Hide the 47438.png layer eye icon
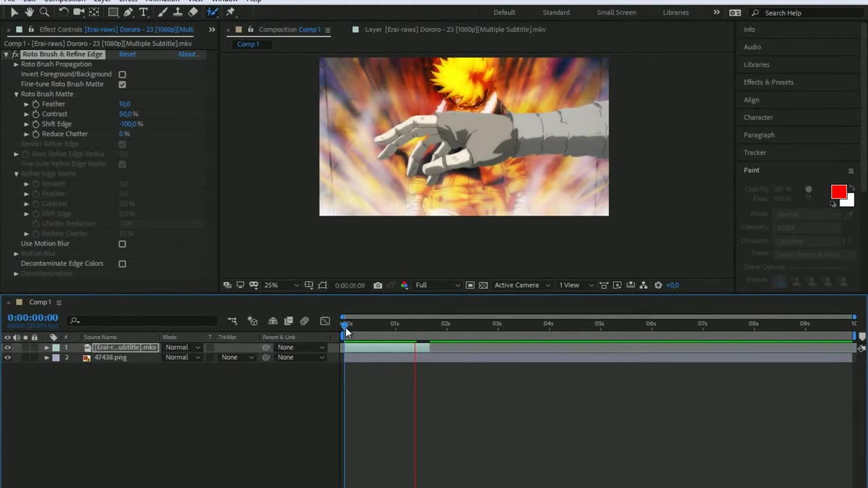Screen dimensions: 868x488 pos(7,358)
